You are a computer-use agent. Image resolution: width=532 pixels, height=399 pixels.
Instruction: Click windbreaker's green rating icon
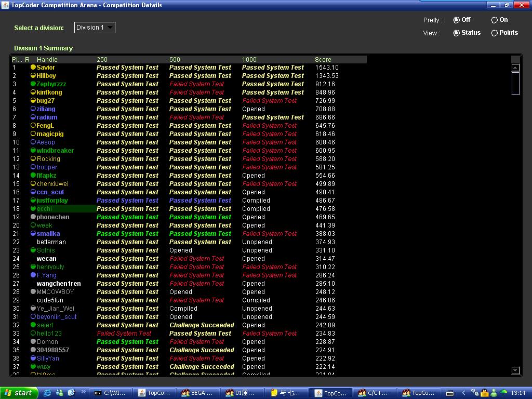click(33, 150)
